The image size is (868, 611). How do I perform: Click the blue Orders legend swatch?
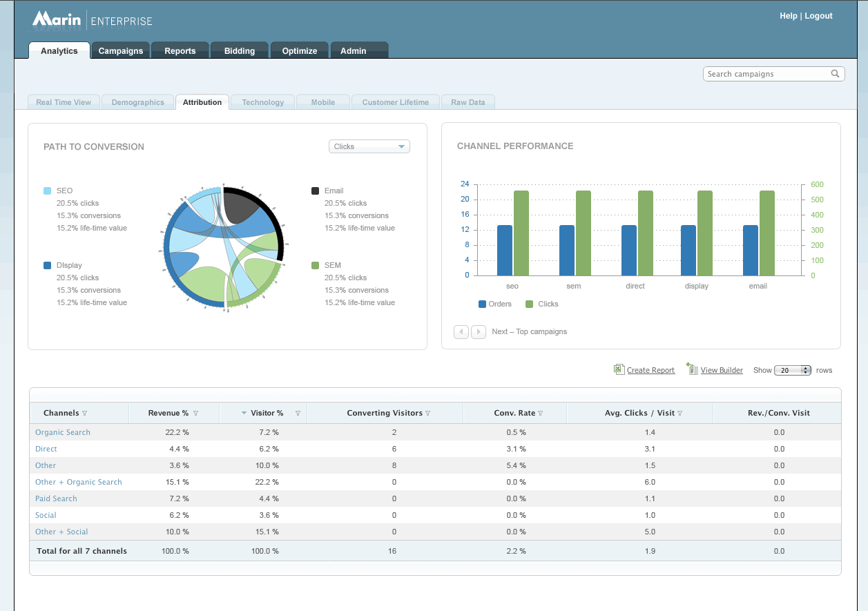tap(482, 304)
